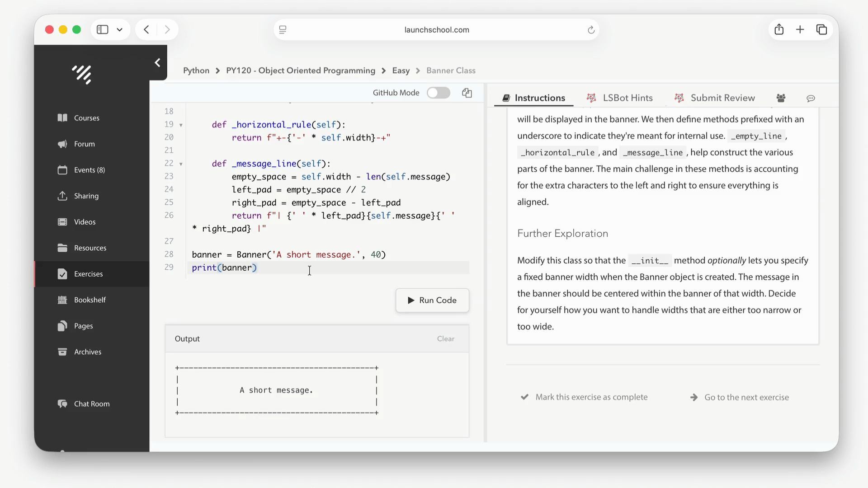Switch to the LSBot Hints tab
Screen dimensions: 868x488
click(x=627, y=98)
